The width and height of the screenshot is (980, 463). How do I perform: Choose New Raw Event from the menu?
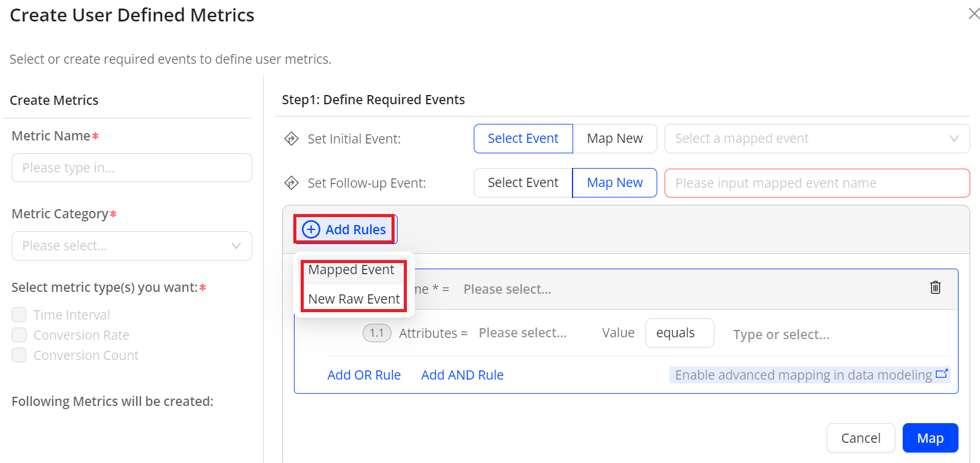coord(353,299)
